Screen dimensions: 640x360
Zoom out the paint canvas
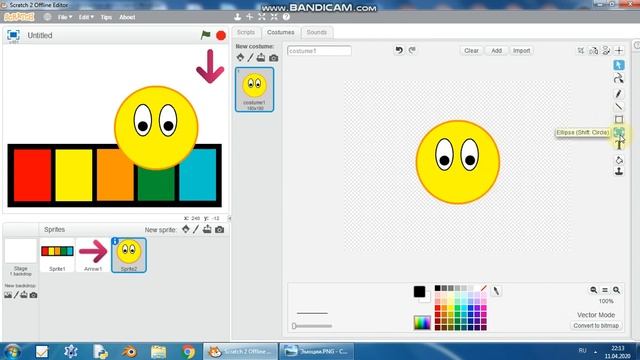[x=593, y=290]
